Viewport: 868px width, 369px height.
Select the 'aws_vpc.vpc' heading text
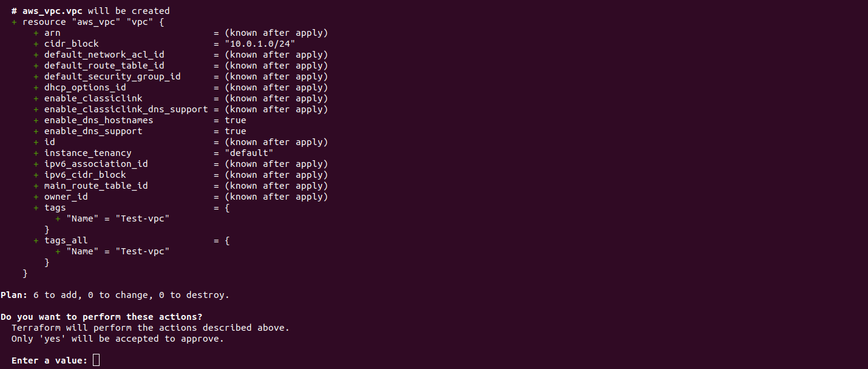point(52,11)
